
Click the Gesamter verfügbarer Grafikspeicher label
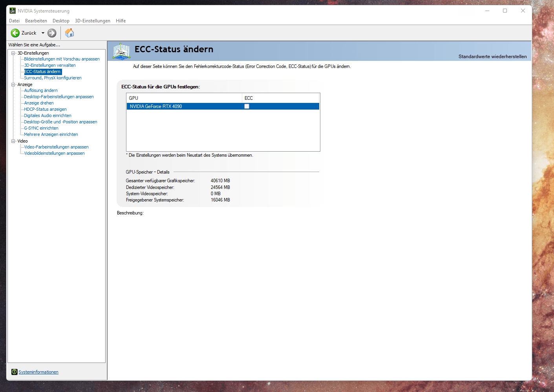(x=160, y=181)
